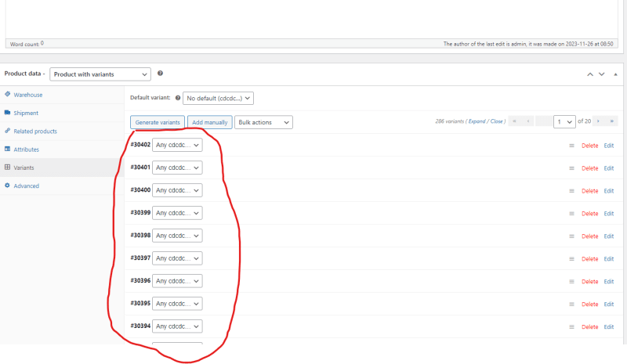Viewport: 627px width, 364px height.
Task: Go to previous page of variants
Action: click(527, 121)
